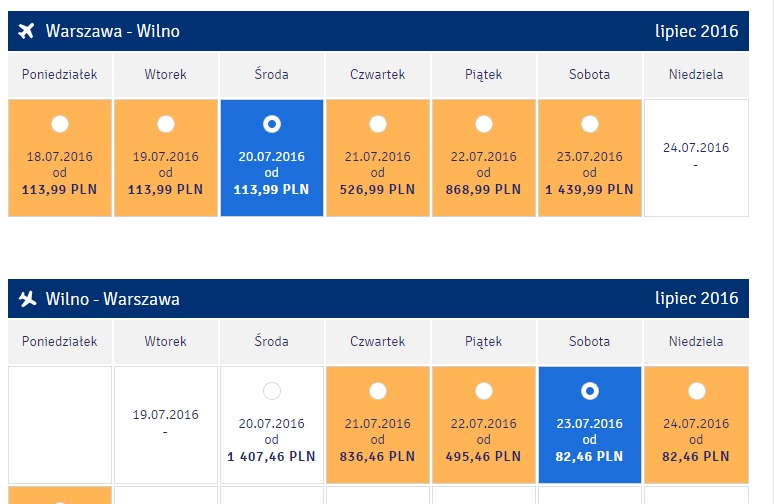Click the airplane icon beside Wilno - Warszawa
Image resolution: width=774 pixels, height=504 pixels.
pyautogui.click(x=27, y=299)
